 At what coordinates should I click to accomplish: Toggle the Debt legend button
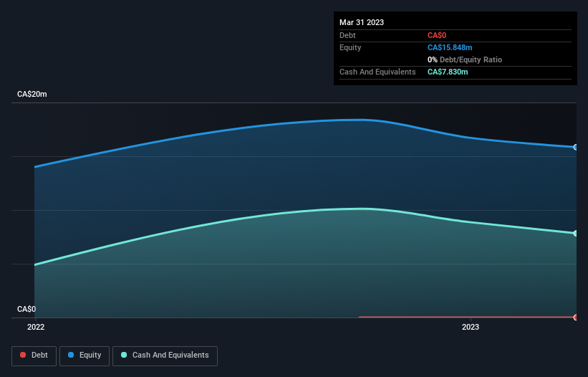(34, 355)
